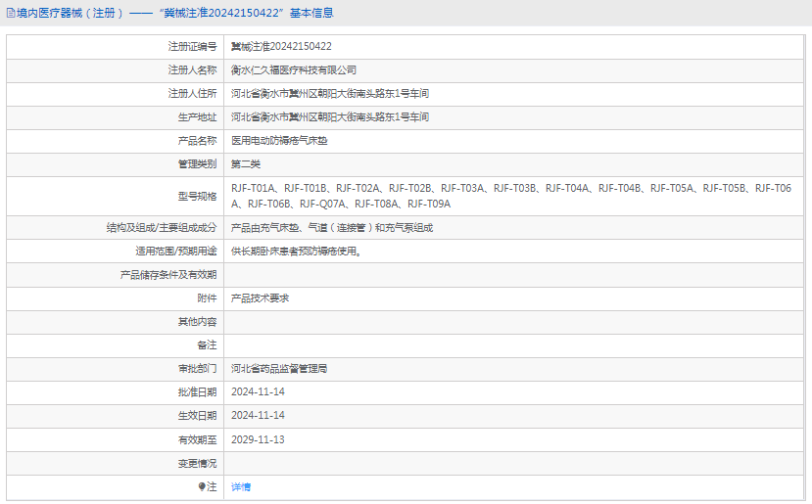This screenshot has width=812, height=504.
Task: Select the 第二类 value
Action: [x=246, y=164]
